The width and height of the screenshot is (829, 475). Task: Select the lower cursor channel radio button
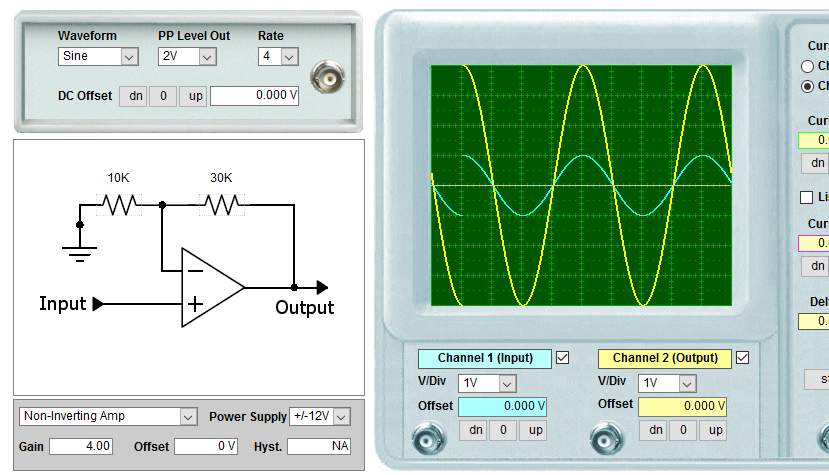coord(807,86)
